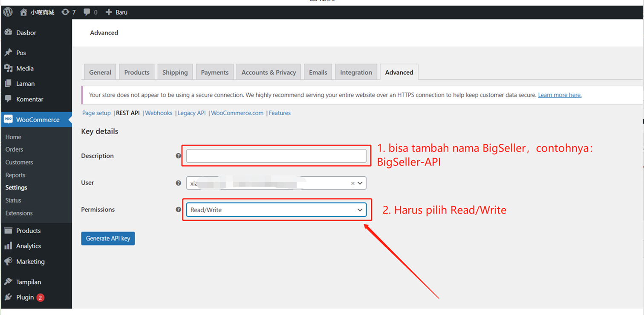Click the Dasbor dashboard icon
This screenshot has height=315, width=644.
pyautogui.click(x=8, y=32)
